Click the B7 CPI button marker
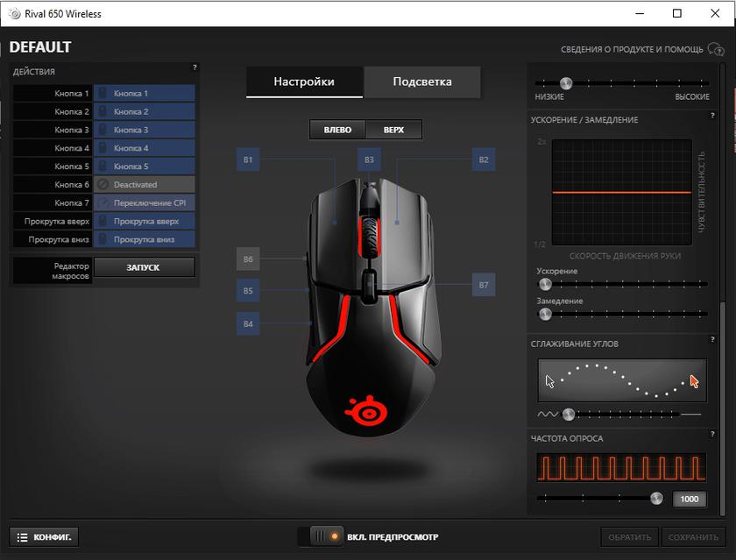The width and height of the screenshot is (736, 560). pos(483,285)
